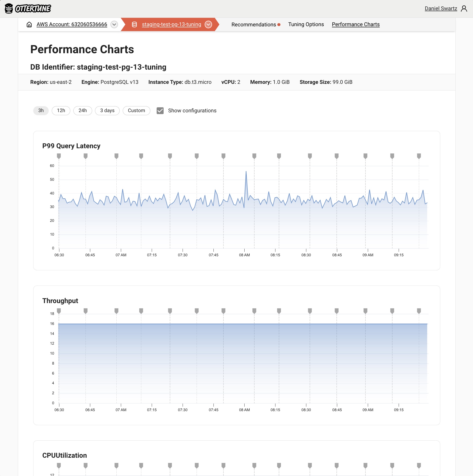Open the user profile icon

pyautogui.click(x=464, y=9)
